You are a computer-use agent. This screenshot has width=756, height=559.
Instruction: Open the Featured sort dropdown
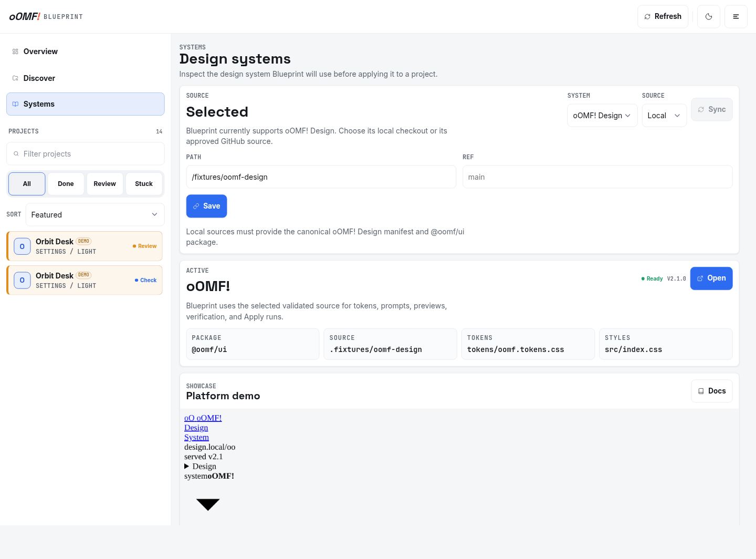(95, 215)
